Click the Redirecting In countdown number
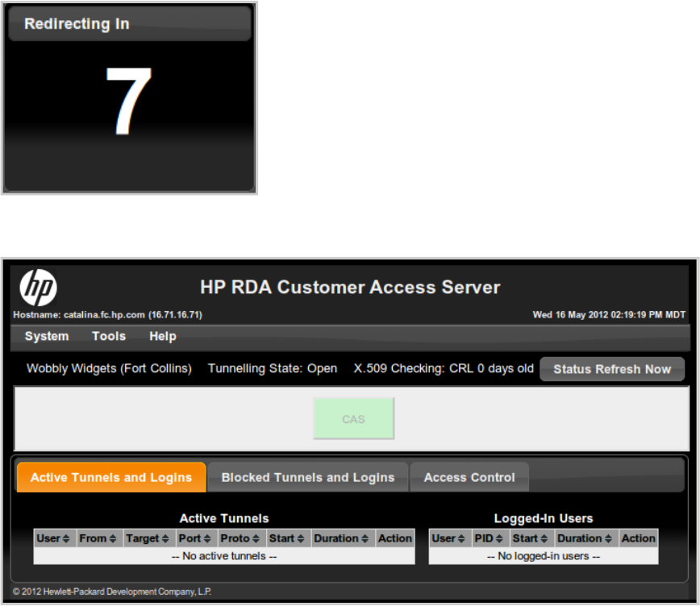700x606 pixels. [129, 101]
